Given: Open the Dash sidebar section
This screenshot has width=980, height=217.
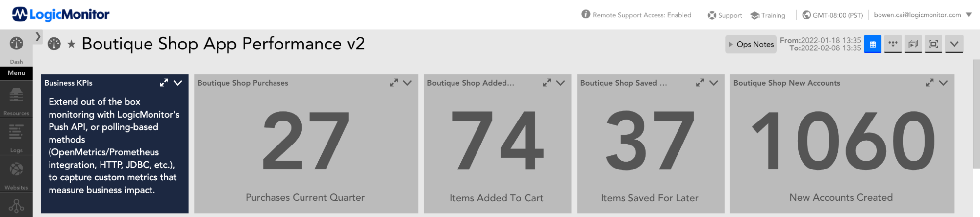Looking at the screenshot, I should coord(16,48).
